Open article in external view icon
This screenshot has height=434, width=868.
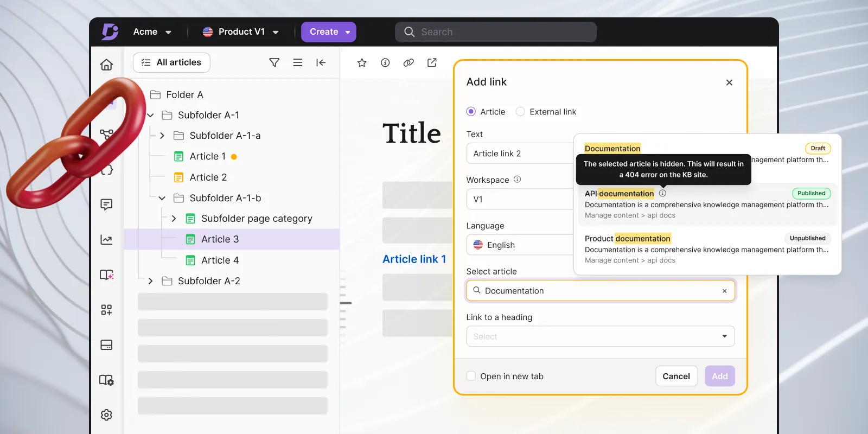(432, 63)
